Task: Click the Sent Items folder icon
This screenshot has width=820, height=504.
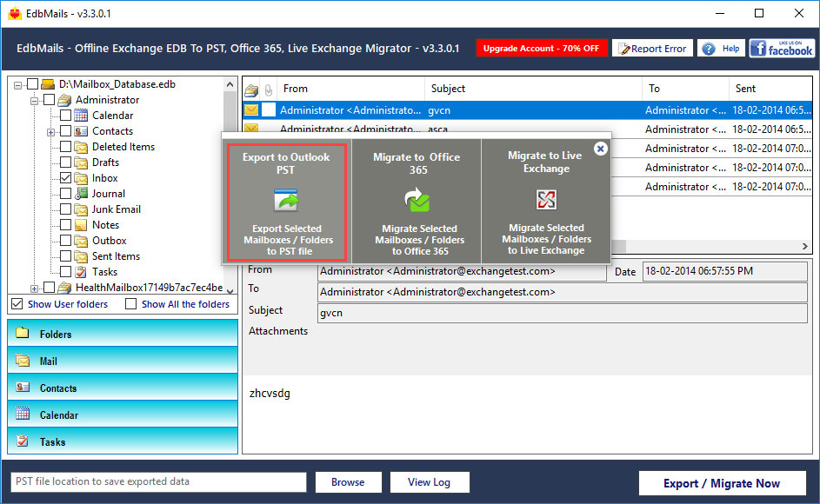Action: tap(81, 256)
